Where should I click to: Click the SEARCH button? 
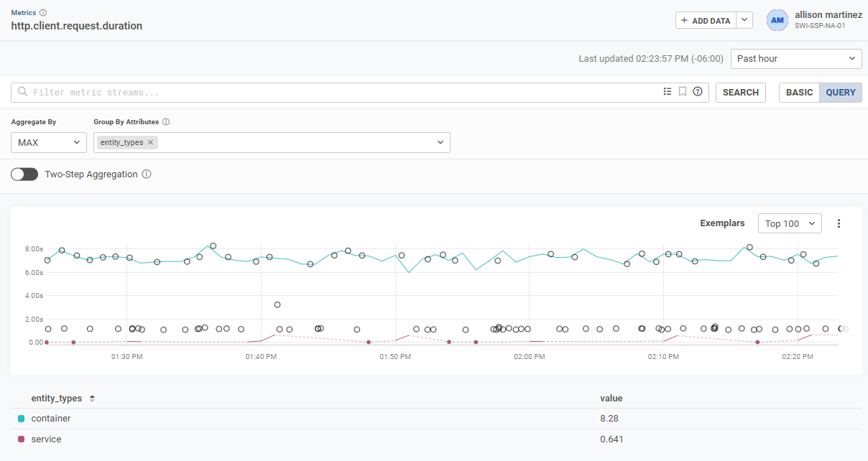tap(740, 92)
